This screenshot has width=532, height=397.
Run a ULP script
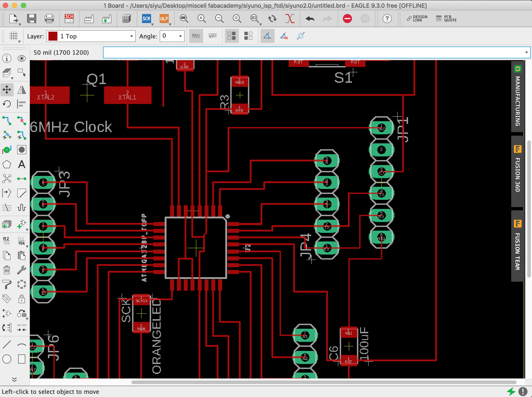point(164,19)
